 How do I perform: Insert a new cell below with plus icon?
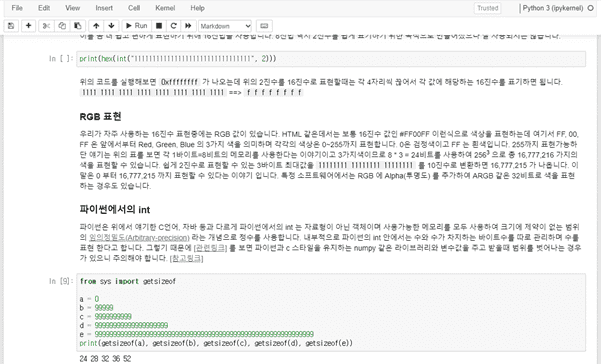pos(28,26)
